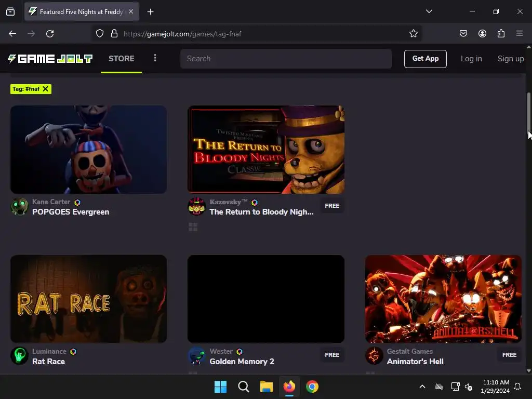Screen dimensions: 532x399
Task: Open The Return to Bloody Nights title
Action: (x=261, y=212)
